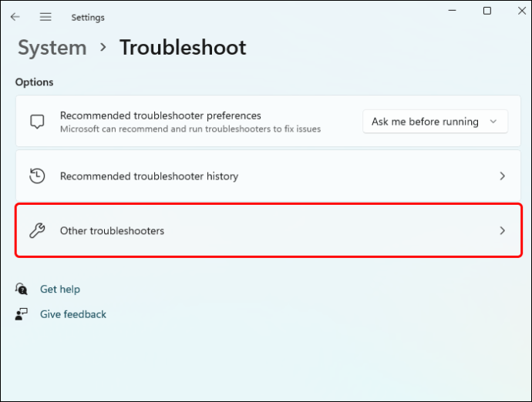Open the Give feedback link
The height and width of the screenshot is (402, 532).
pos(73,314)
